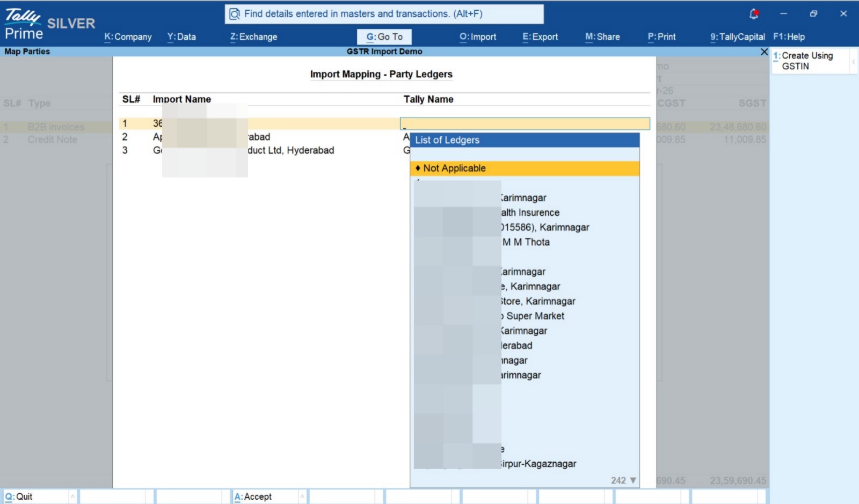This screenshot has width=859, height=504.
Task: Select ledger ending 'M M Thota'
Action: point(525,242)
